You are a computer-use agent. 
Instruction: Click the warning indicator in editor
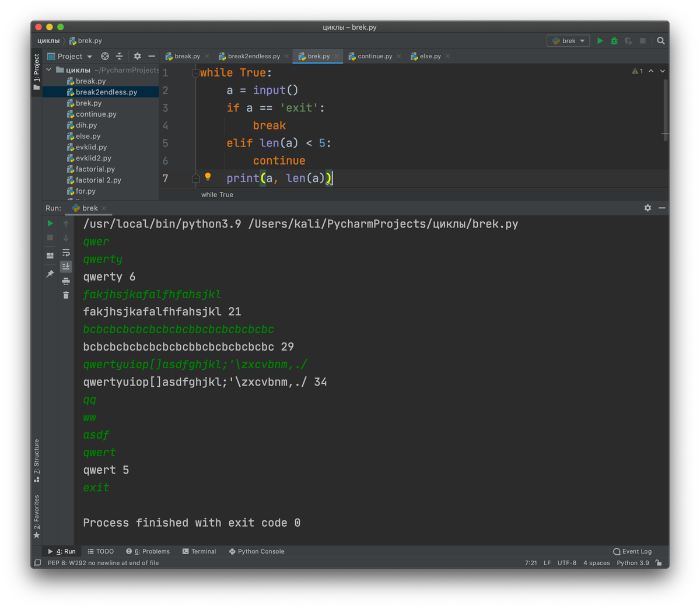pos(638,71)
